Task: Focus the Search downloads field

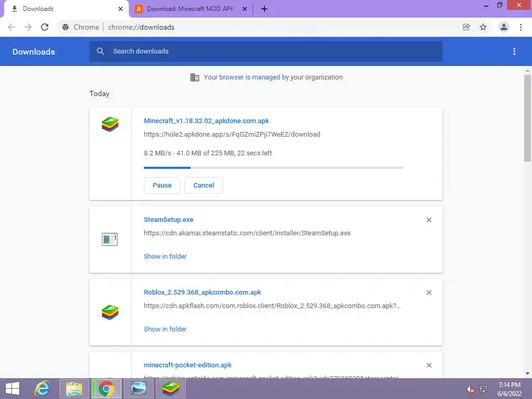Action: [266, 51]
